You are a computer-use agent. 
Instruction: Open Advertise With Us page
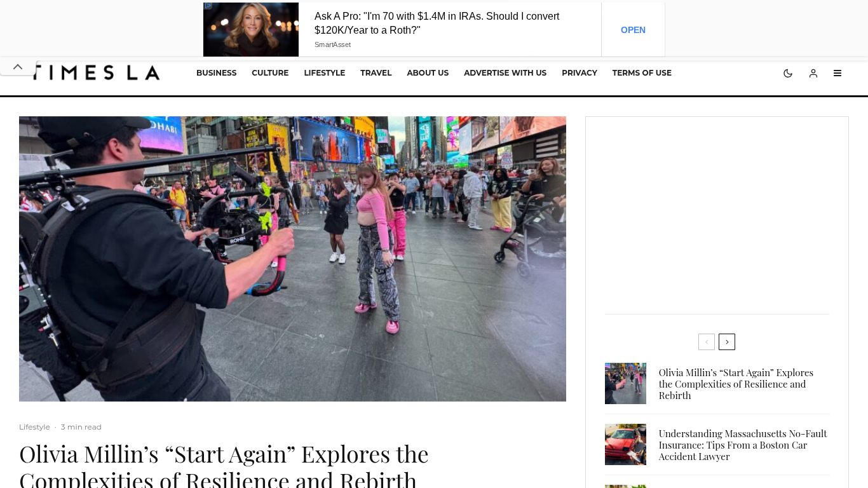(x=505, y=73)
